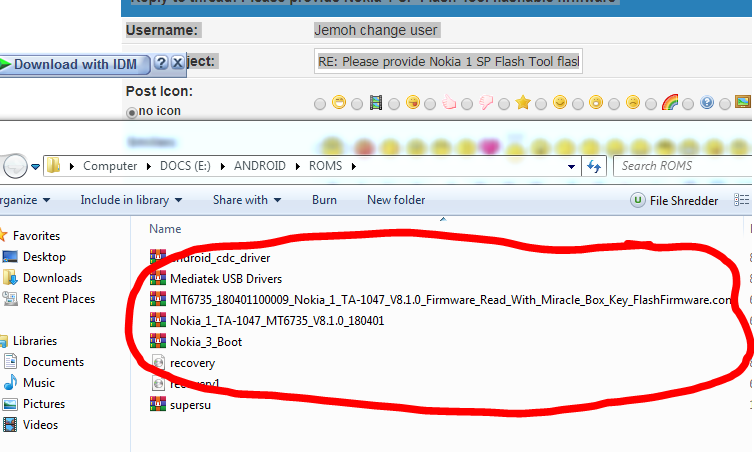Select radio button for thumbs down icon
The height and width of the screenshot is (452, 754).
coord(467,104)
